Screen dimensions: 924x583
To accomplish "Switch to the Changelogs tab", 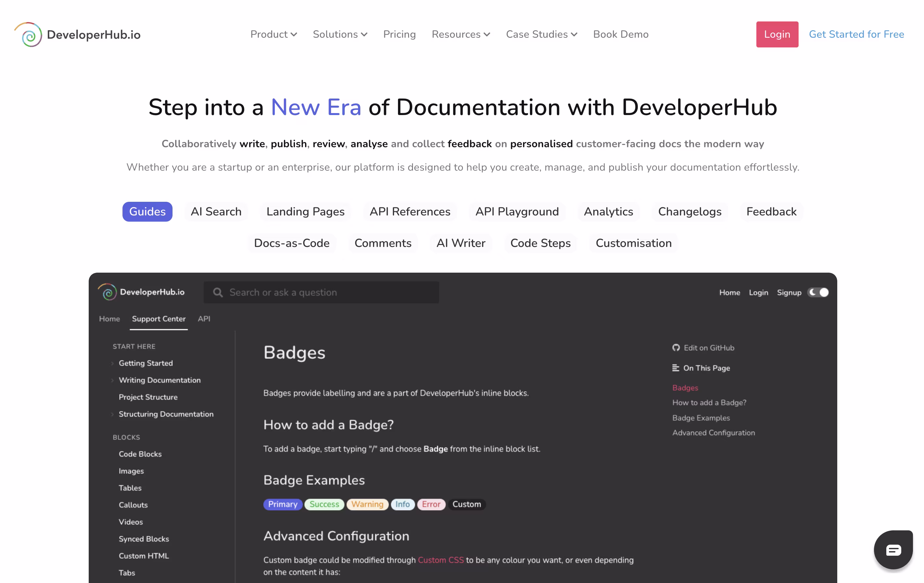I will [689, 212].
